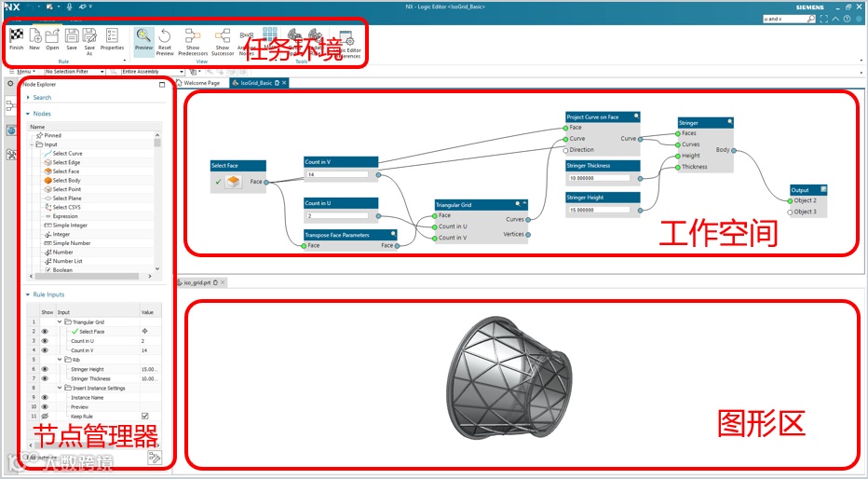Click the Reset Preview icon
This screenshot has width=868, height=479.
coord(165,36)
